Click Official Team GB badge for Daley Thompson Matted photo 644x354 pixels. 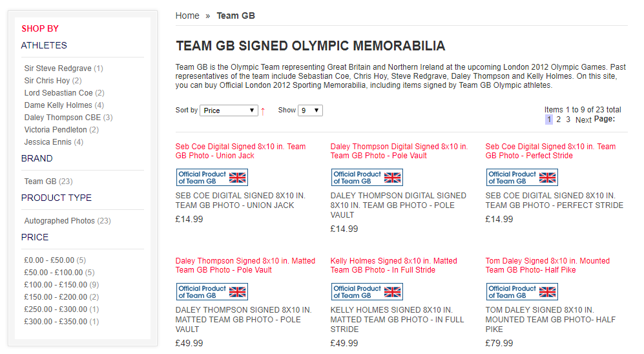(212, 292)
